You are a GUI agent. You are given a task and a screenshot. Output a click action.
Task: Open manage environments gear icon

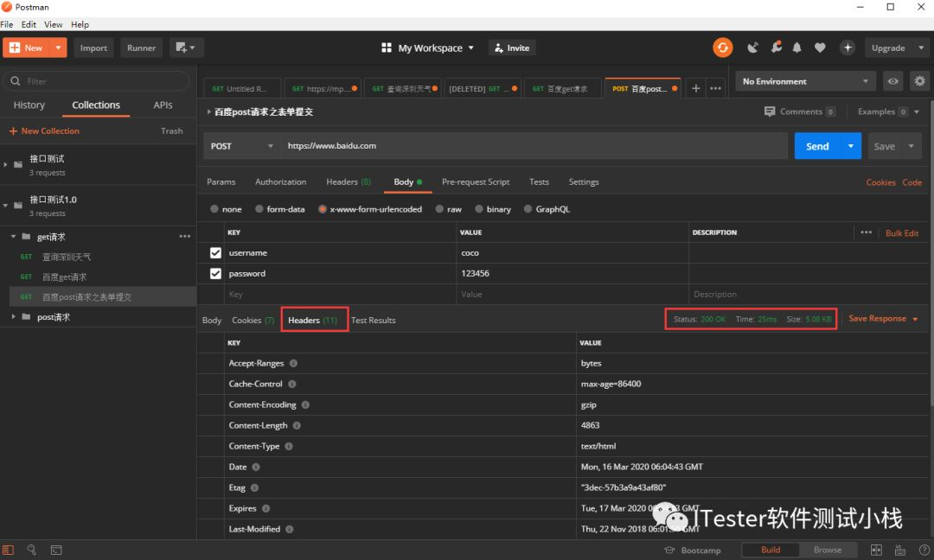(x=919, y=81)
